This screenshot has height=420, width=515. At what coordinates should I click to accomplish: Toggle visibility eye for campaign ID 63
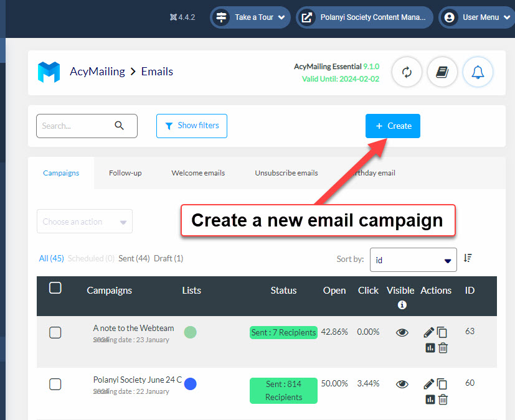click(402, 332)
